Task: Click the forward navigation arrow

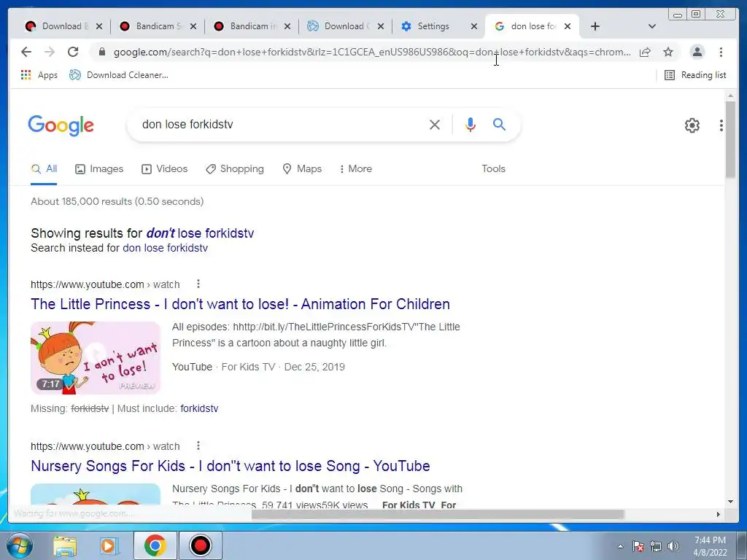Action: [x=50, y=52]
